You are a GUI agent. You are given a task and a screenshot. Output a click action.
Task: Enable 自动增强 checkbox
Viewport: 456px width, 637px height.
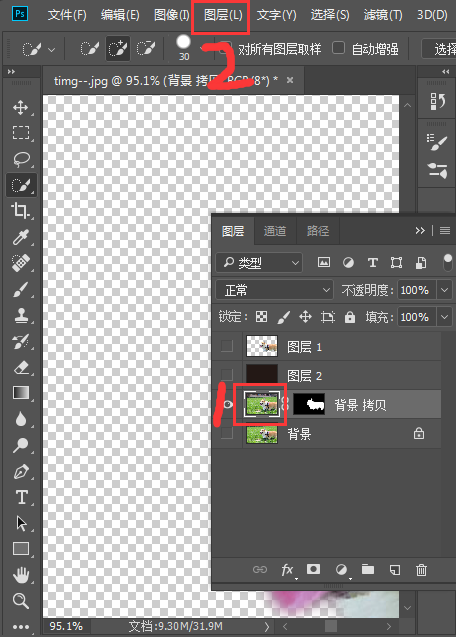[x=338, y=48]
